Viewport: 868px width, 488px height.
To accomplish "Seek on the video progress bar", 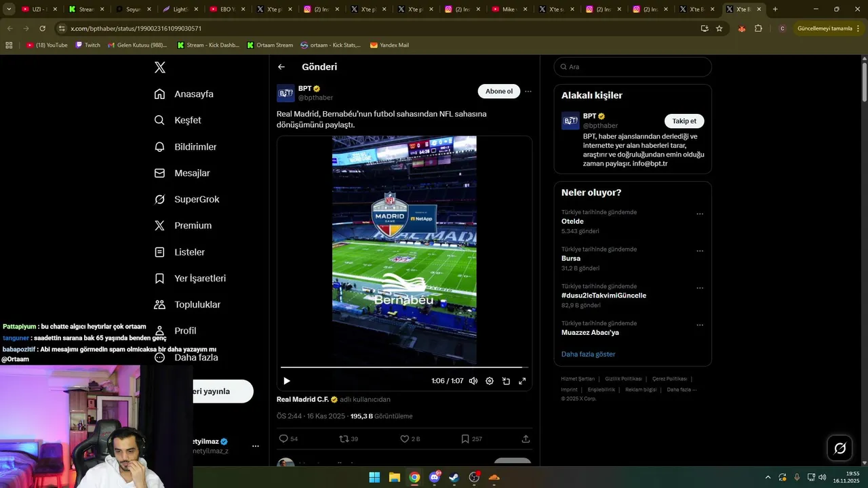I will click(404, 367).
